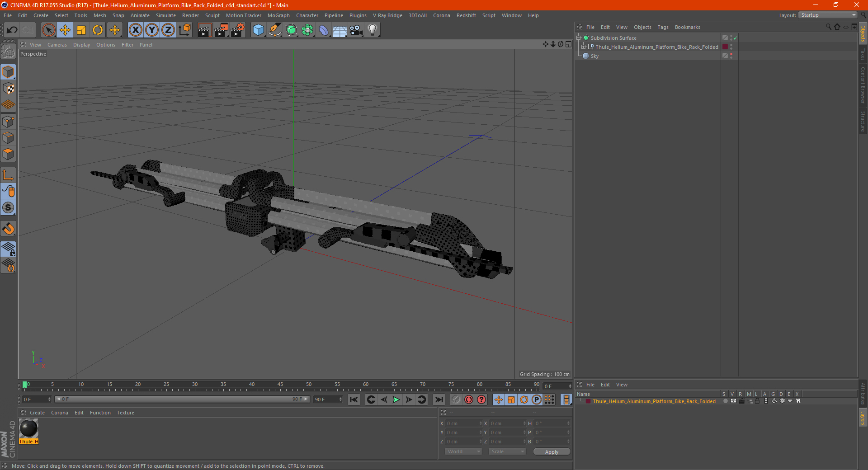Open the spline pen tool
Viewport: 868px width, 470px height.
(x=274, y=30)
